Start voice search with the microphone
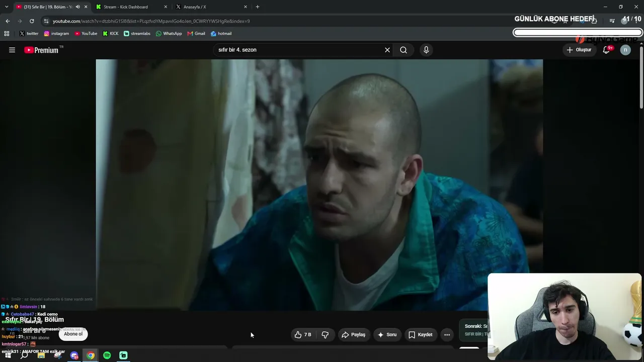Image resolution: width=644 pixels, height=362 pixels. tap(426, 50)
